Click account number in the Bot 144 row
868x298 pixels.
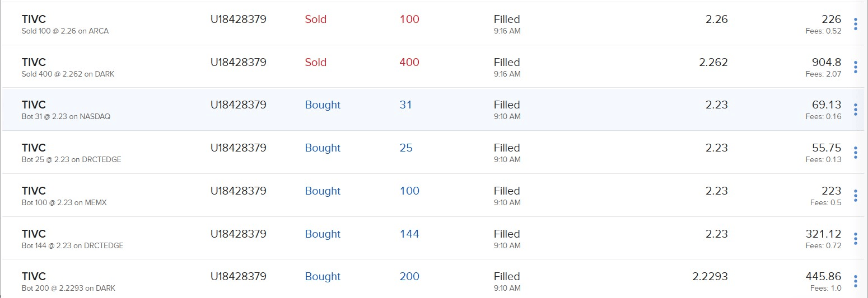[x=239, y=234]
